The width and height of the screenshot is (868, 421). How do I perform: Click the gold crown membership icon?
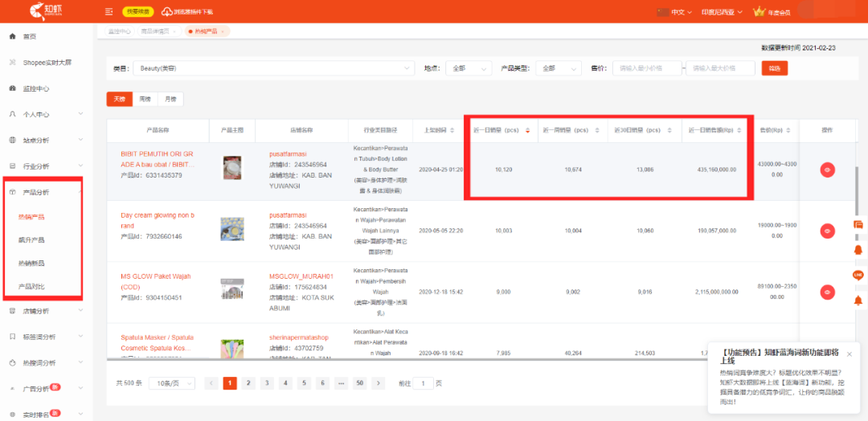click(759, 11)
